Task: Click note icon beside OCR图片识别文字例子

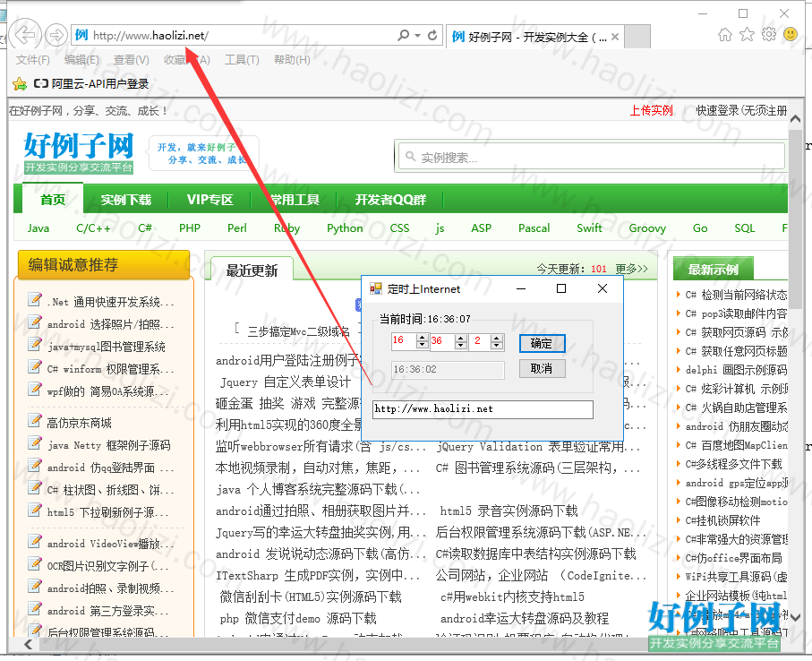Action: click(34, 563)
